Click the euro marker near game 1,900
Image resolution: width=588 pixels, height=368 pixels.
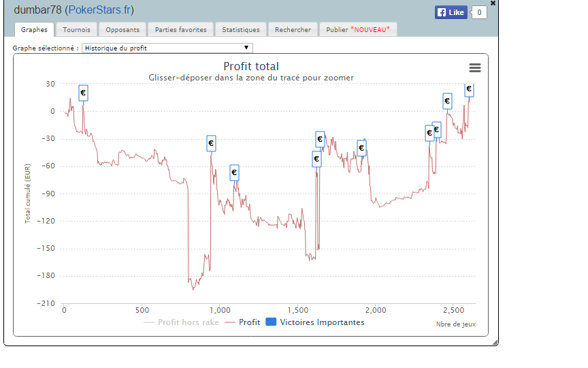[x=361, y=148]
